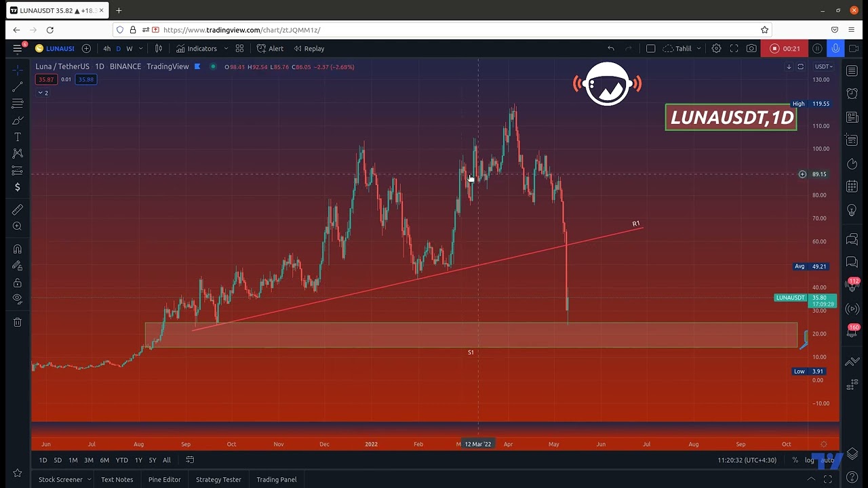Lock all drawing tools
Viewport: 868px width, 488px height.
click(18, 283)
